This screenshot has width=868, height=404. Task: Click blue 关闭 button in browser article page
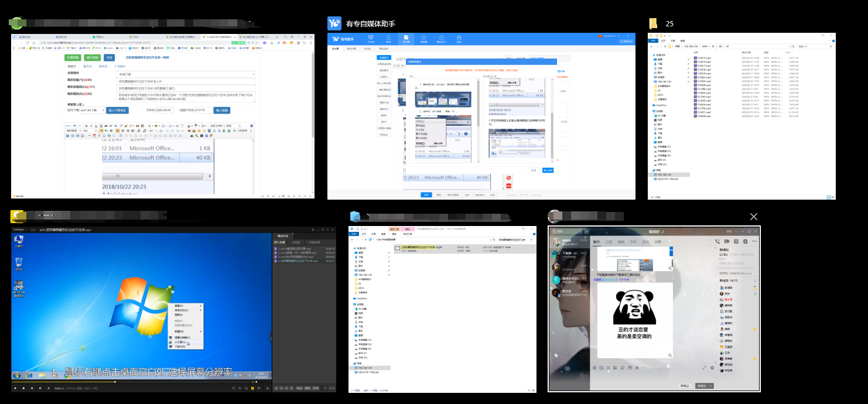point(109,57)
